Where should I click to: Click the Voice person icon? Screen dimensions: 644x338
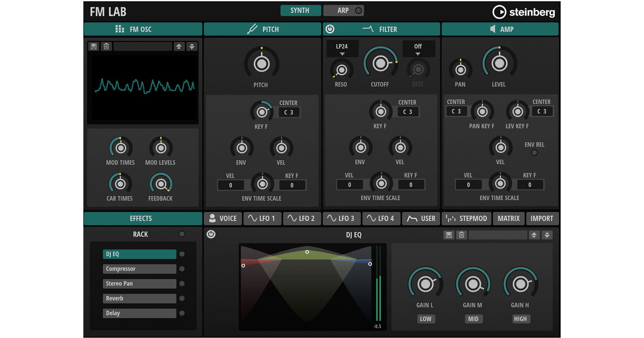click(212, 218)
